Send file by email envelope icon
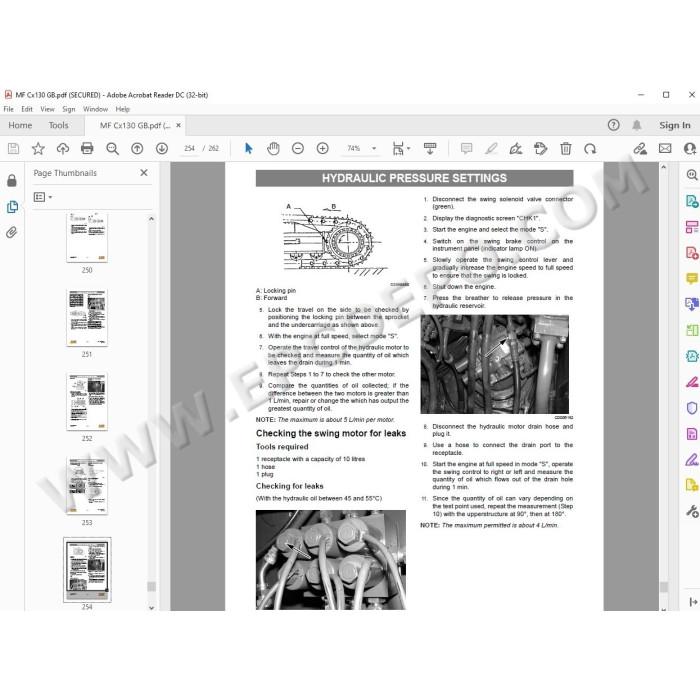The width and height of the screenshot is (700, 700). [x=665, y=148]
